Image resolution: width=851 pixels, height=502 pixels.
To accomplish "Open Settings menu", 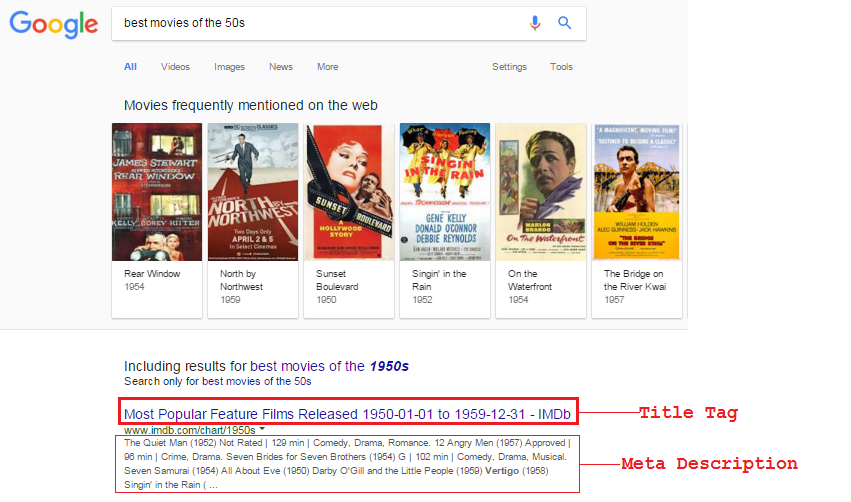I will click(x=509, y=67).
